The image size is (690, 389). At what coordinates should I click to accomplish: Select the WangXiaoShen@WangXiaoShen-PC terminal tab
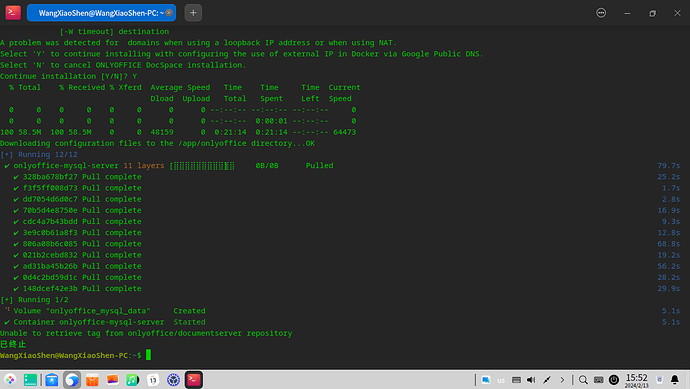101,13
